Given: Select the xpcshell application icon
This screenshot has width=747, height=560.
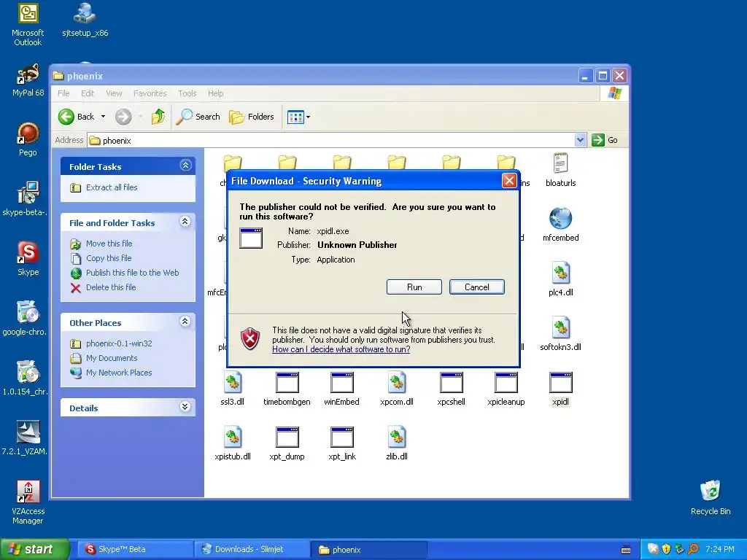Looking at the screenshot, I should (x=451, y=389).
